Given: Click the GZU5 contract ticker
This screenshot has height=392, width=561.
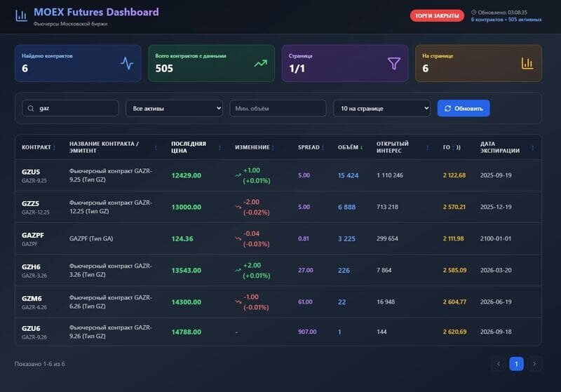Looking at the screenshot, I should [31, 172].
